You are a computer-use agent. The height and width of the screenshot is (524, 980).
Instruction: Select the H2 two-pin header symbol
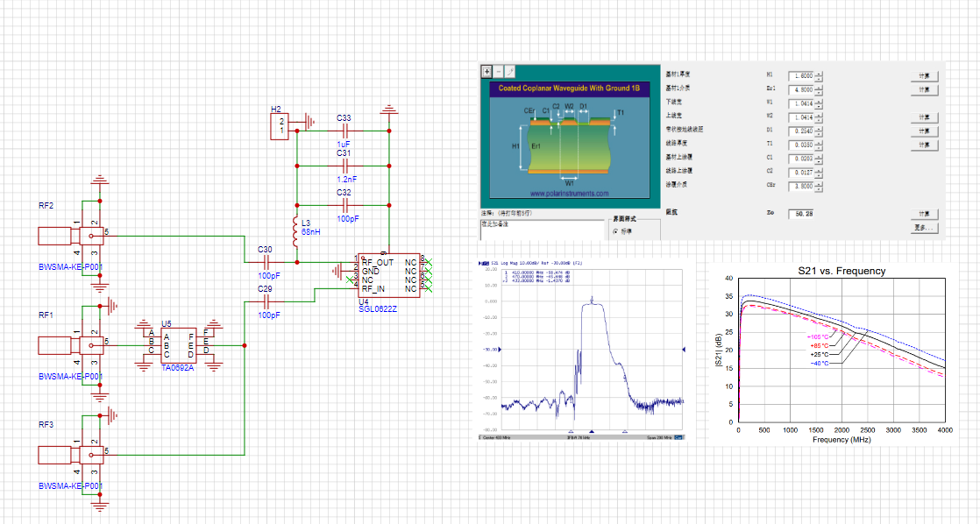(280, 126)
